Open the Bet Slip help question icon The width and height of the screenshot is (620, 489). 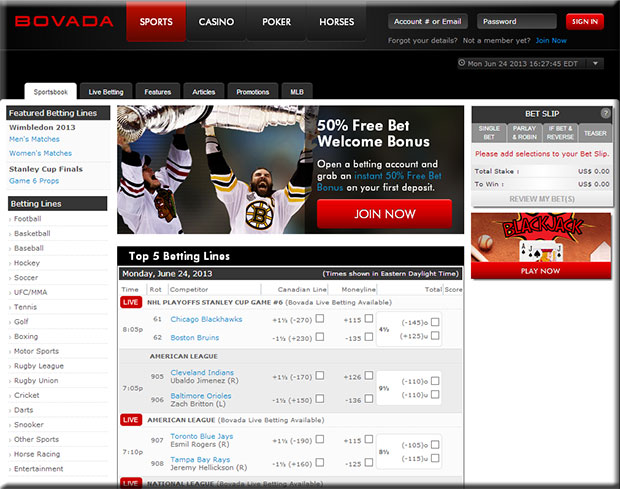[605, 113]
